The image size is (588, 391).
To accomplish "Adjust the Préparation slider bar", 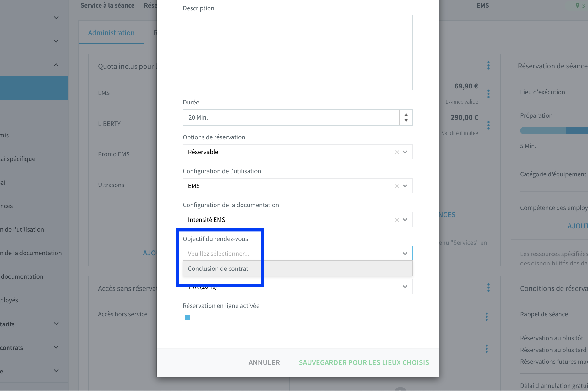I will pyautogui.click(x=554, y=131).
